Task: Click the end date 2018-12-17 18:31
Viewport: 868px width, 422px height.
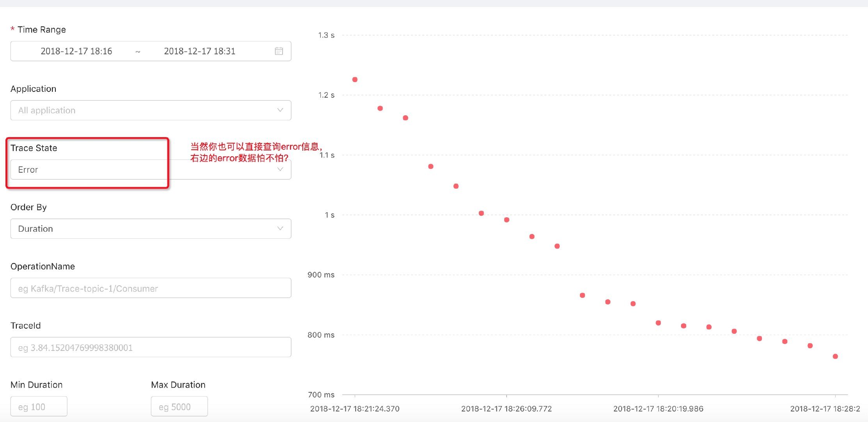Action: pyautogui.click(x=199, y=51)
